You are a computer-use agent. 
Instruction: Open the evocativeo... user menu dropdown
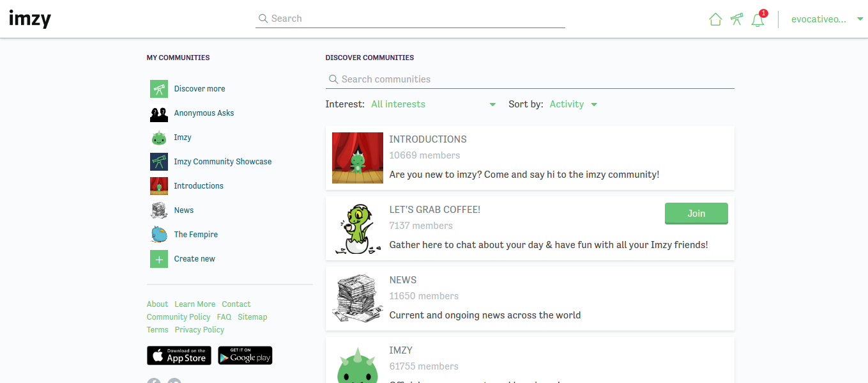click(827, 19)
